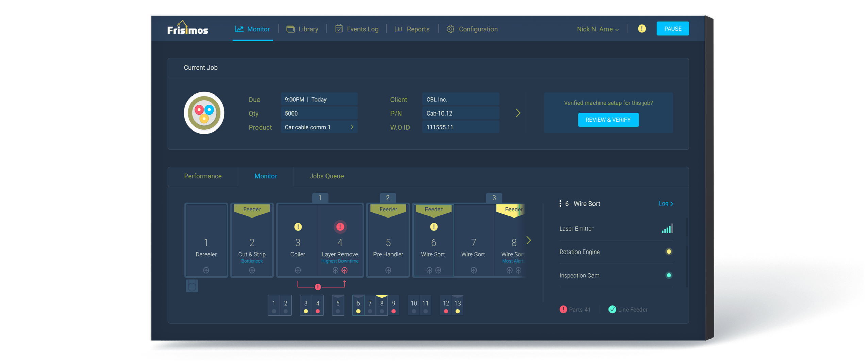The height and width of the screenshot is (364, 868).
Task: Click red error icon on Layer Remove
Action: (340, 227)
